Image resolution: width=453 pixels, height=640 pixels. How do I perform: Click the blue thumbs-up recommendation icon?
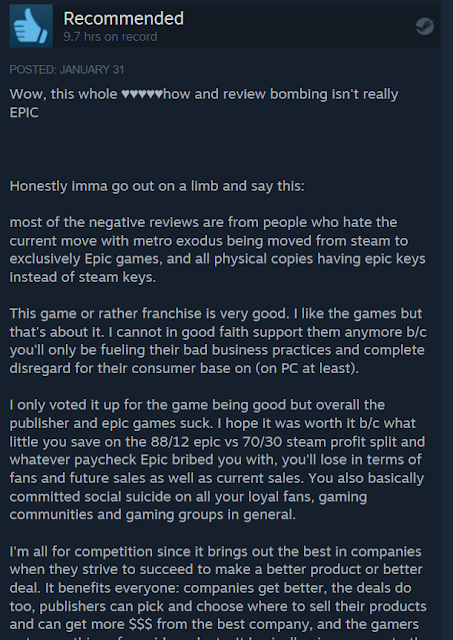[31, 26]
